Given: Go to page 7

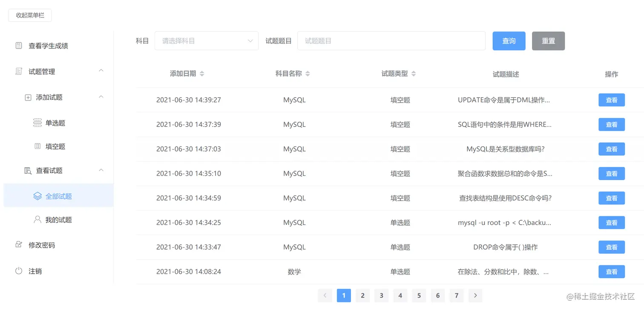Looking at the screenshot, I should (456, 296).
